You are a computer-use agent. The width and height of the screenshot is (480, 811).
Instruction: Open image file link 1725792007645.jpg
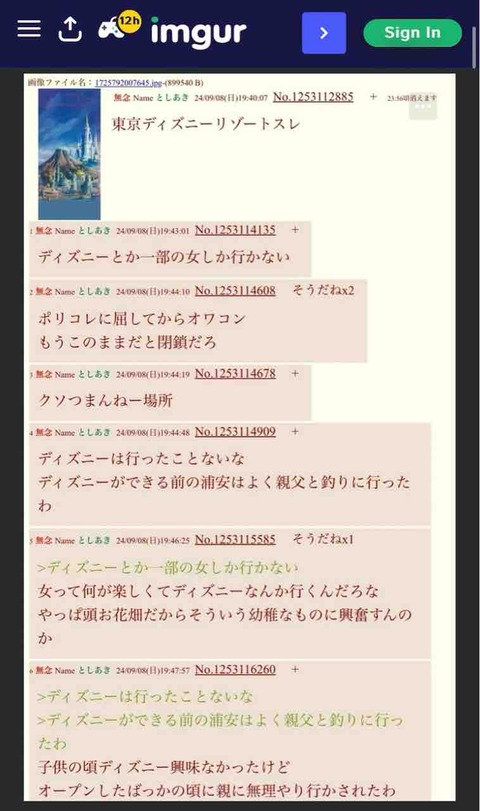128,83
